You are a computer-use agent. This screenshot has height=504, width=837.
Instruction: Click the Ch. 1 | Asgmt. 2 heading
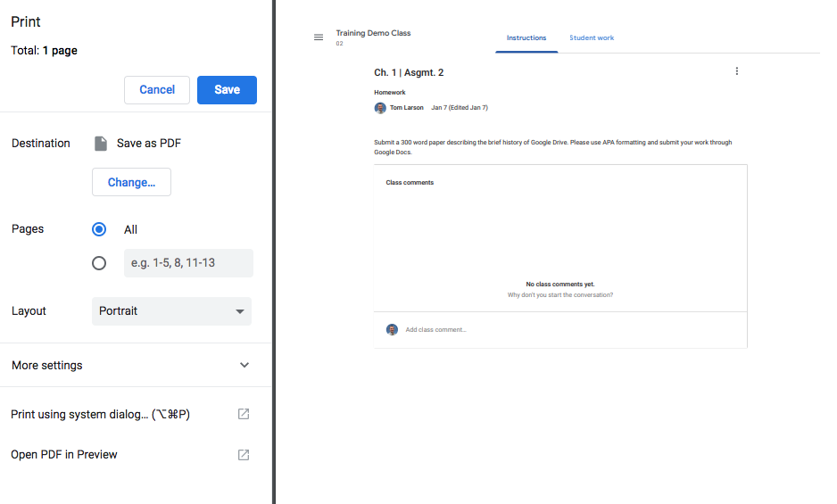pyautogui.click(x=409, y=72)
